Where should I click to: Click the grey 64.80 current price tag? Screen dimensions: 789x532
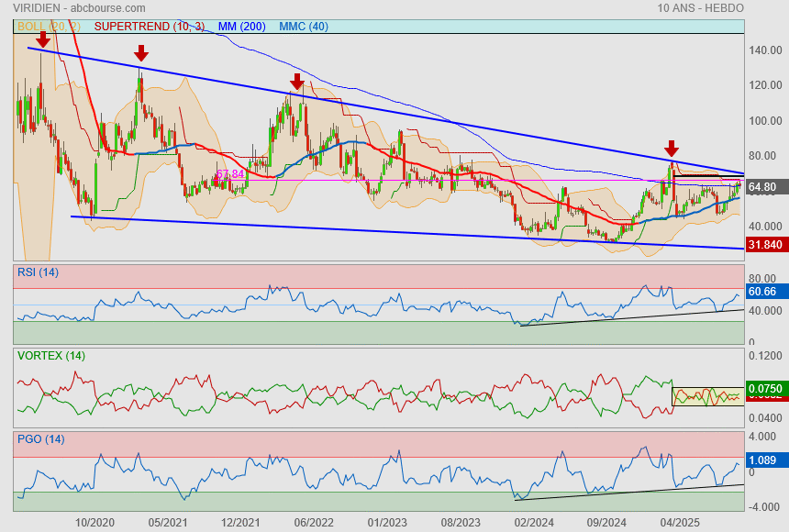pos(763,187)
